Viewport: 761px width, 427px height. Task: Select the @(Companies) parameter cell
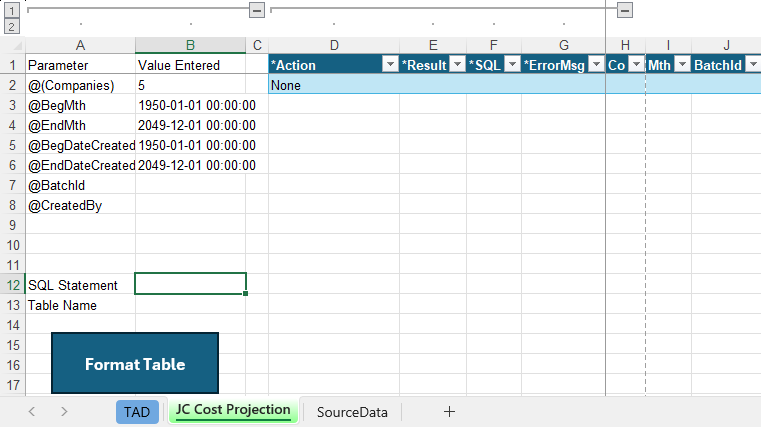pyautogui.click(x=81, y=85)
